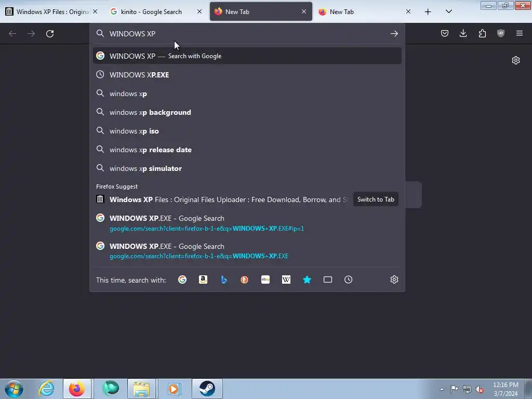Screen dimensions: 532x399
Task: Open the green orb app on taskbar
Action: 111,389
